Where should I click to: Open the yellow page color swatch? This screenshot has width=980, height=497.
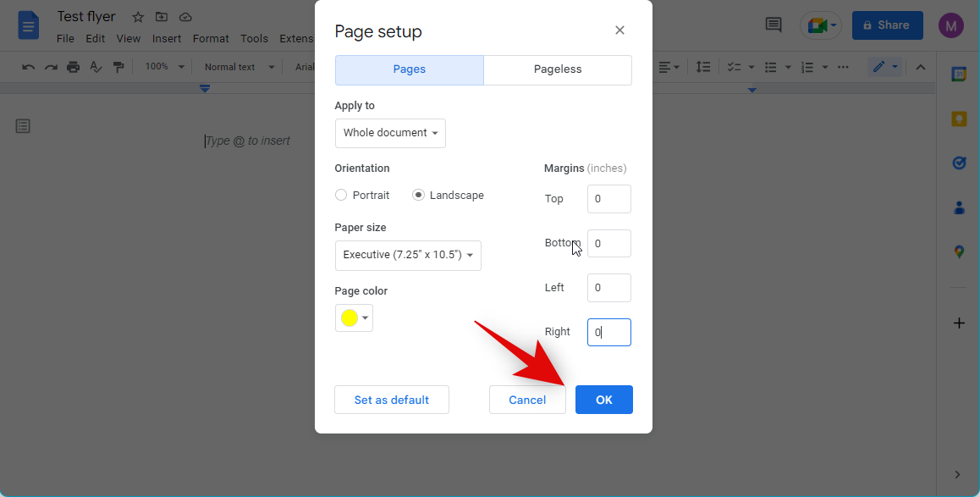pos(354,318)
